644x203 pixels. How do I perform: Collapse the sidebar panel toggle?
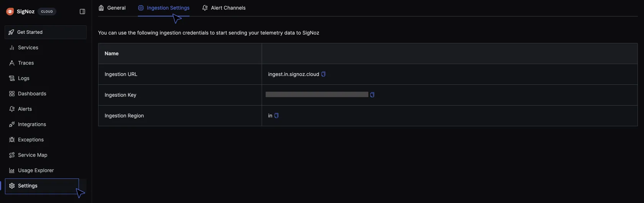82,12
